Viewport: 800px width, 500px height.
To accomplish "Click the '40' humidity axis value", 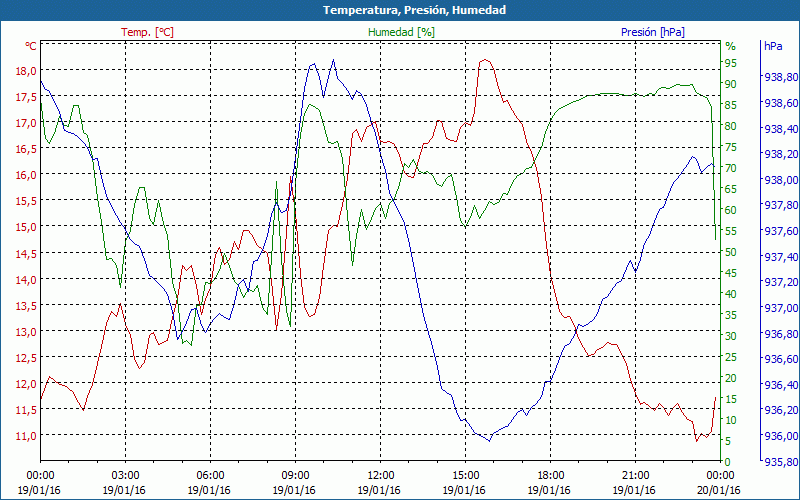I will [731, 294].
